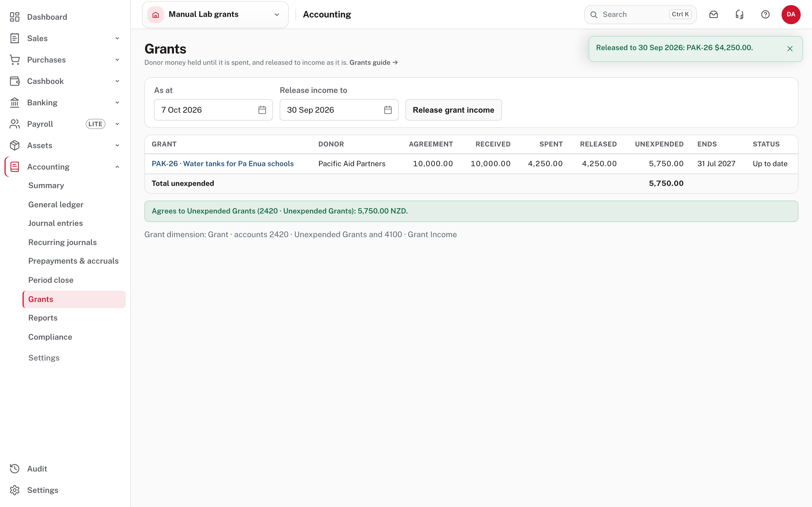Open calendar picker for As at date

(262, 110)
